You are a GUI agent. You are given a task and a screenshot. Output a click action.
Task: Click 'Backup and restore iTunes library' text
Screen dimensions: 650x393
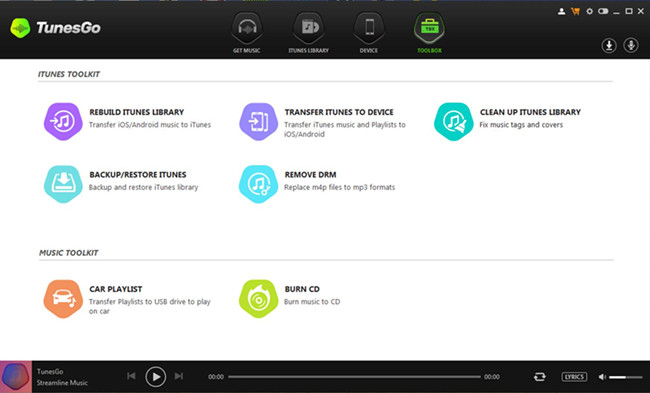coord(143,187)
